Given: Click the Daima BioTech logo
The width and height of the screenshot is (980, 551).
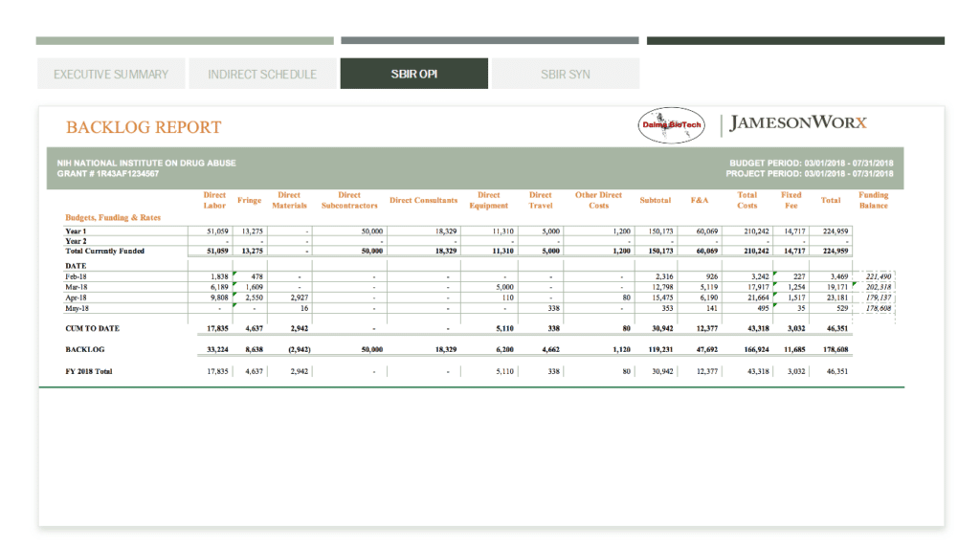Looking at the screenshot, I should coord(671,125).
